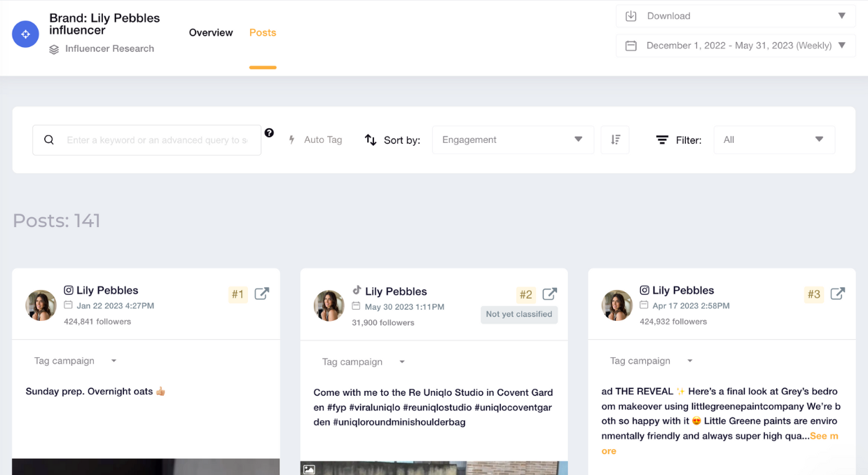Screen dimensions: 868x475
Task: Click Instagram icon on the Apr 17 post
Action: [645, 290]
